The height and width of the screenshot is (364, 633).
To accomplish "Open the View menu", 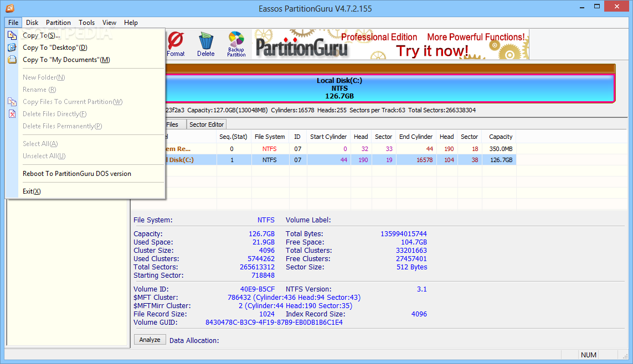I will [109, 23].
